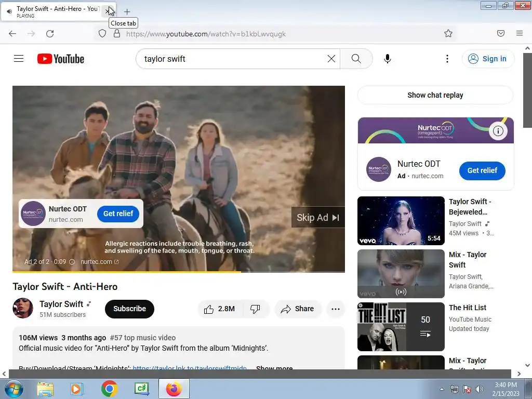This screenshot has height=399, width=532.
Task: Click Firefox taskbar icon
Action: pyautogui.click(x=174, y=389)
